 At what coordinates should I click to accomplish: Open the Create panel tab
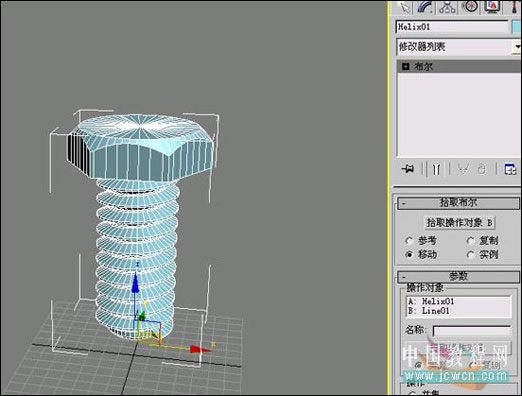[405, 7]
